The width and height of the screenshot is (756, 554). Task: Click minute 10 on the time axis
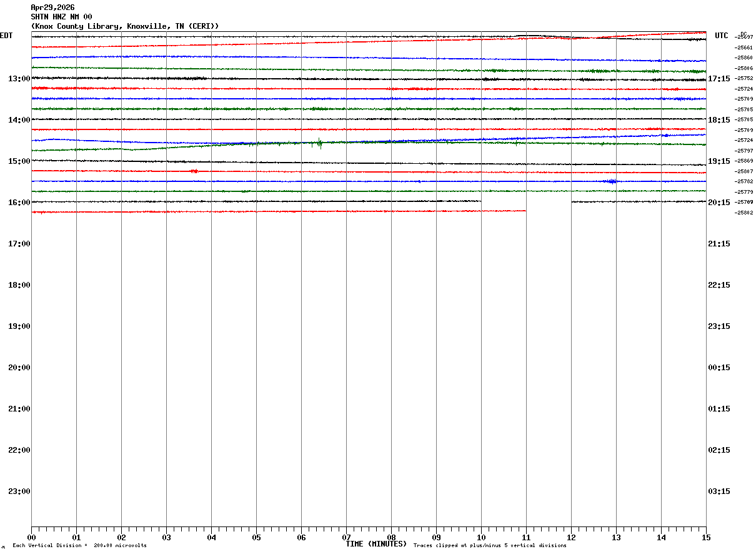click(481, 538)
